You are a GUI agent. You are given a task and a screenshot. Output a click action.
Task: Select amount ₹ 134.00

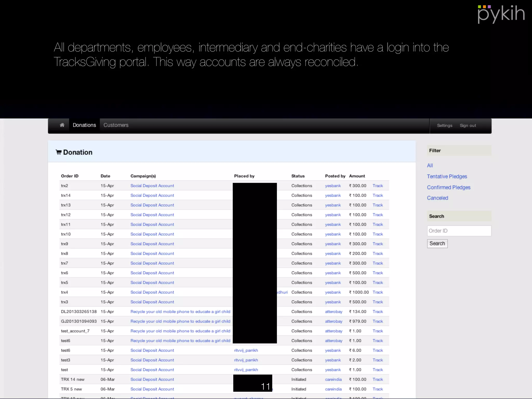[358, 311]
